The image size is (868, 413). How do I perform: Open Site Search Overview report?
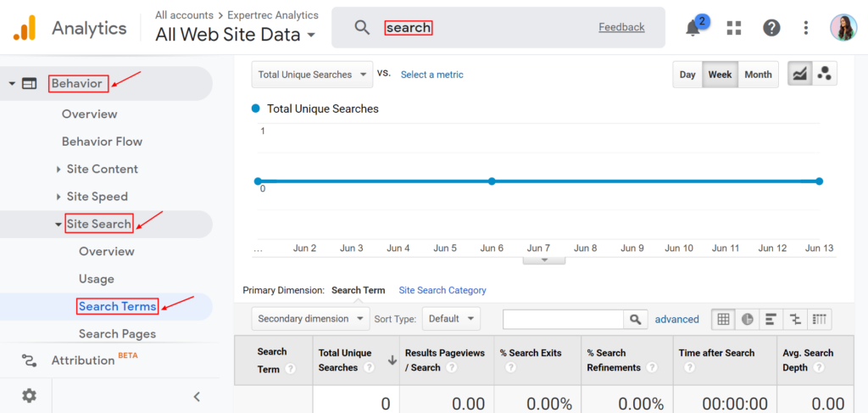point(106,251)
